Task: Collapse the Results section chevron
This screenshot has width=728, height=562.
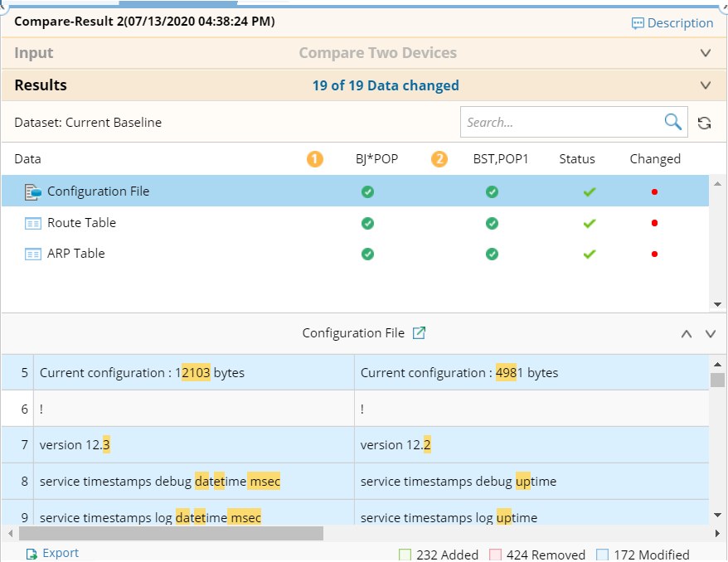Action: [706, 85]
